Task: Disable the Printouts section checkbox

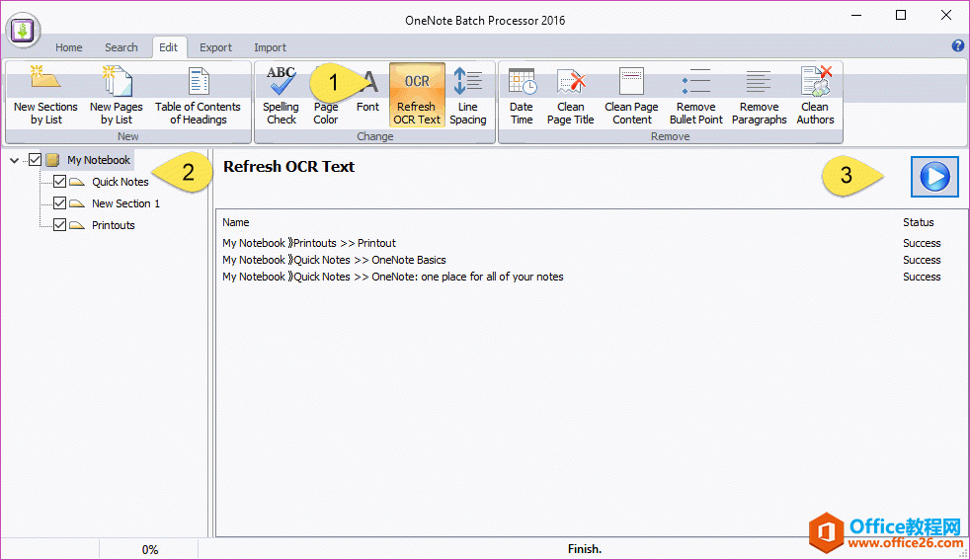Action: tap(59, 225)
